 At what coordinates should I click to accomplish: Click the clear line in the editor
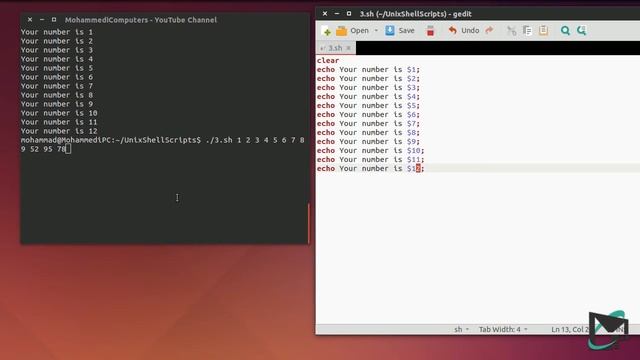(328, 60)
